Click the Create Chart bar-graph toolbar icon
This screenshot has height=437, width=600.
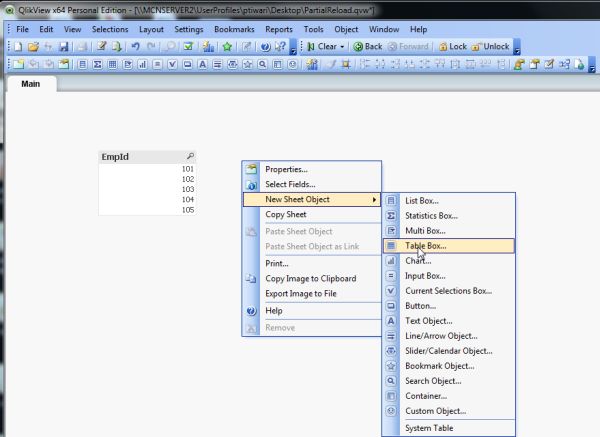click(142, 65)
